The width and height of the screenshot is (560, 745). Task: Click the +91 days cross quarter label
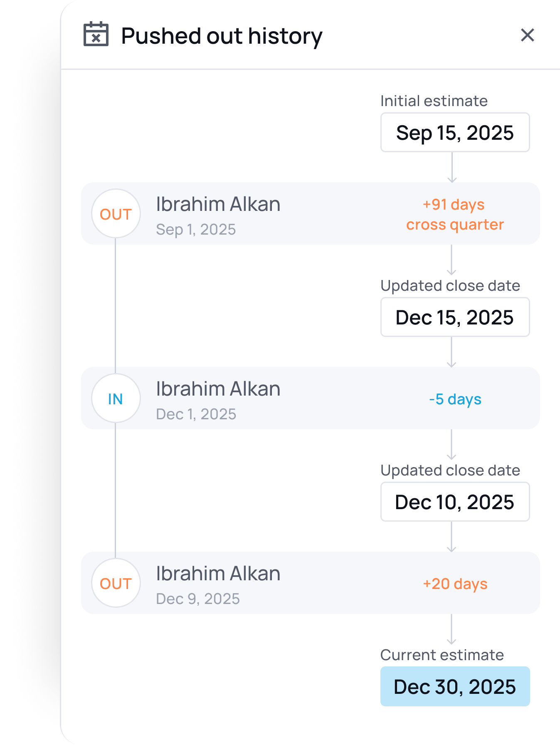pyautogui.click(x=455, y=215)
